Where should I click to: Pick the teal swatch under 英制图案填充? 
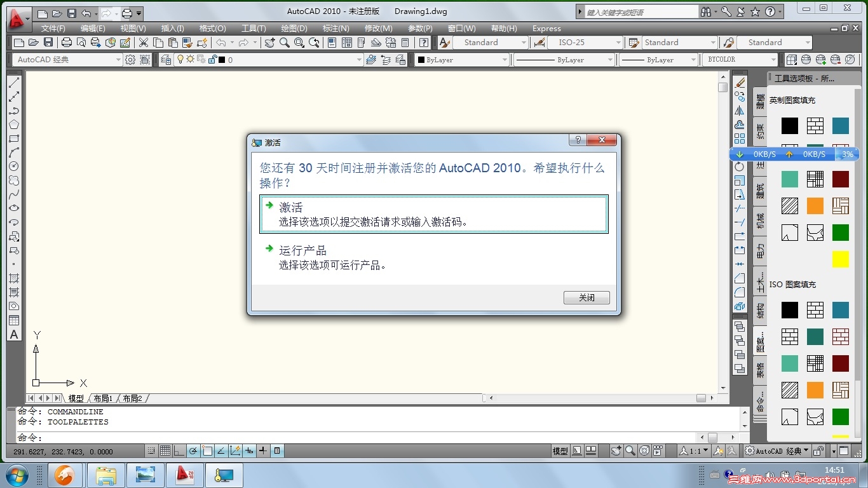pyautogui.click(x=841, y=125)
